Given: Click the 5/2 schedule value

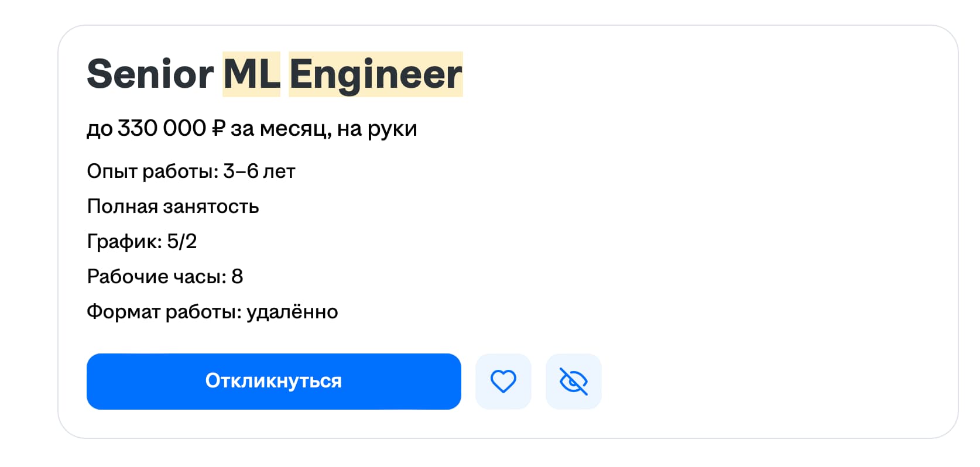Looking at the screenshot, I should click(x=181, y=242).
